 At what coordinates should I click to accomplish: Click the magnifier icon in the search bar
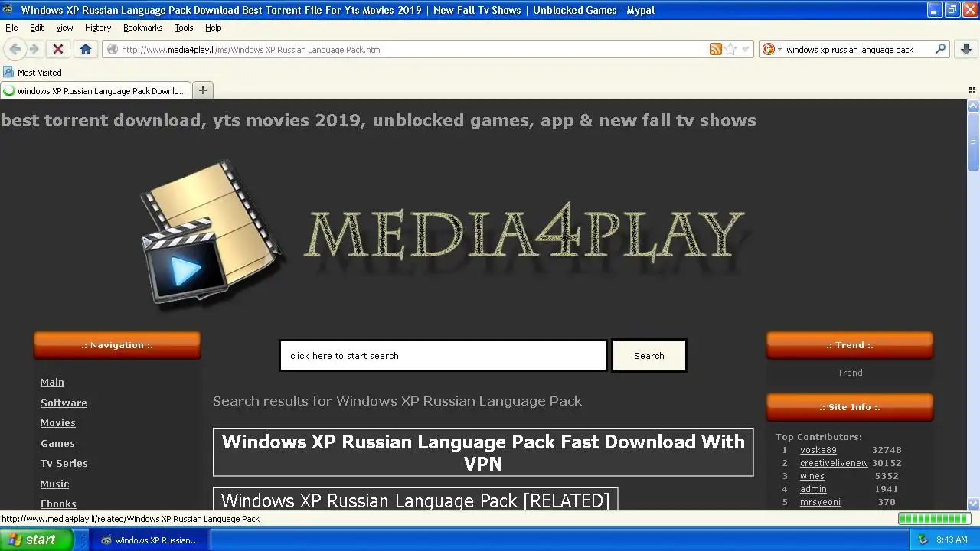941,49
